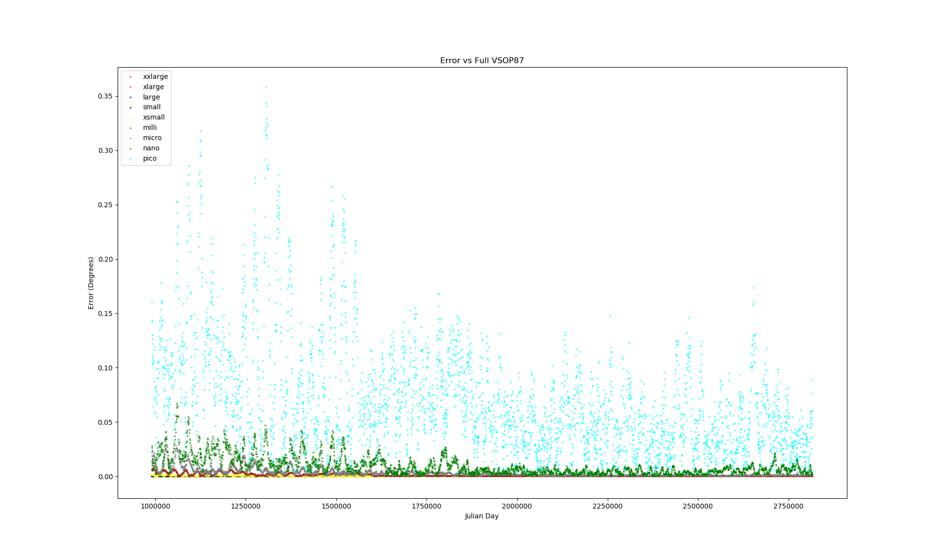This screenshot has height=560, width=941.
Task: Click the 2000000 x-axis tick label
Action: (517, 506)
